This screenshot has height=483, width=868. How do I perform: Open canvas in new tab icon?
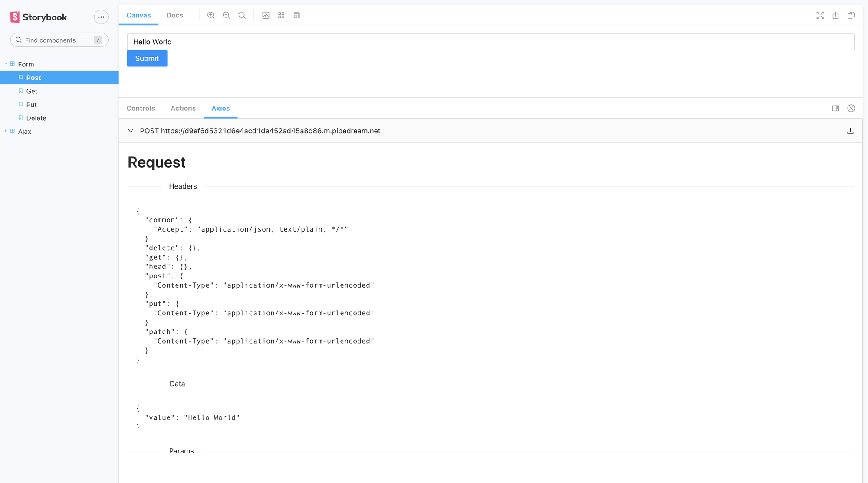click(x=835, y=15)
